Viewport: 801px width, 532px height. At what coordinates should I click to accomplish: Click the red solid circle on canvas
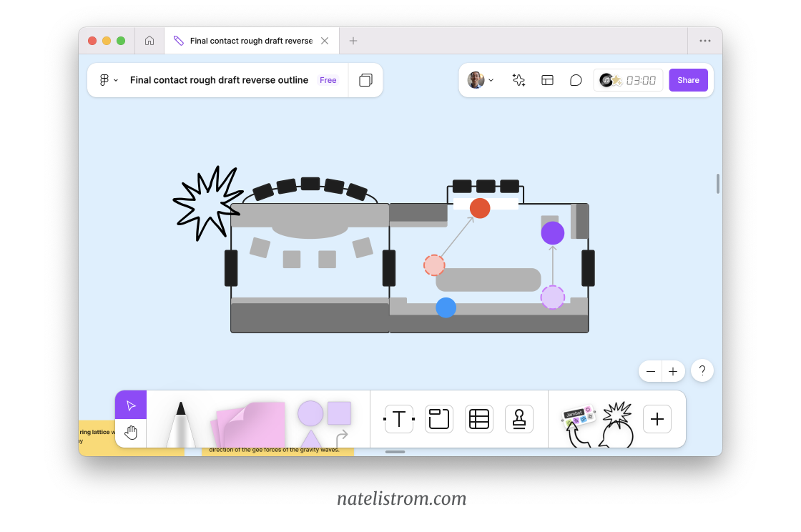click(480, 208)
